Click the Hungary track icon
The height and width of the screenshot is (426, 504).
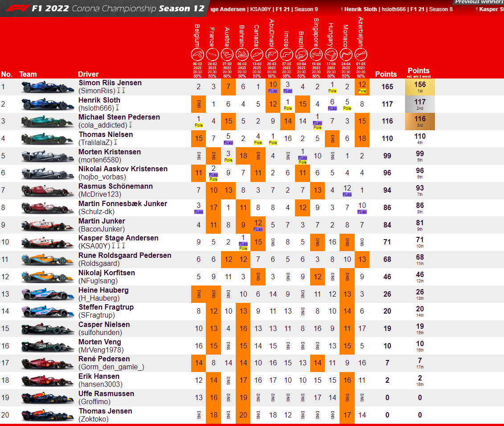click(331, 55)
